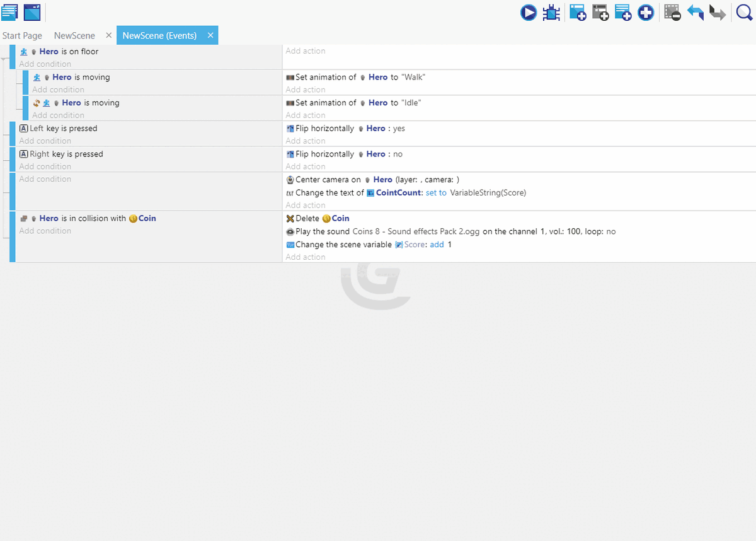
Task: Select Set animation to "Idle" action
Action: tap(353, 103)
